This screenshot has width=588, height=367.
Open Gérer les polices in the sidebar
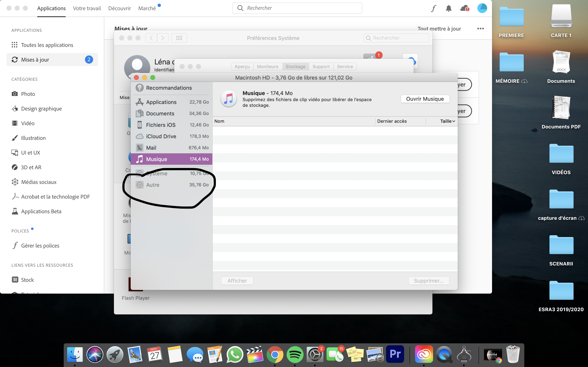tap(40, 246)
